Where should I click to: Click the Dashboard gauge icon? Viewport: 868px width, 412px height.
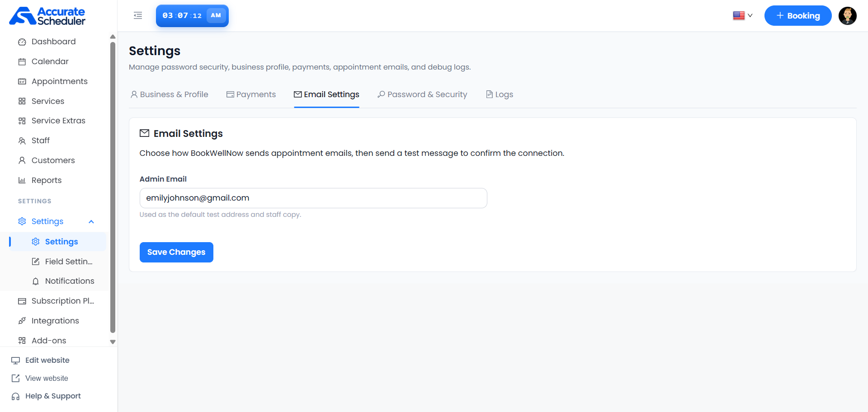pyautogui.click(x=22, y=42)
